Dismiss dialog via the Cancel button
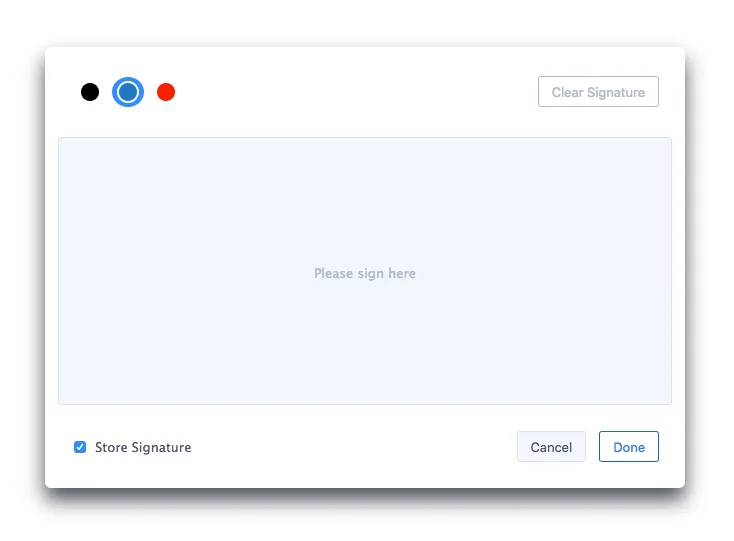This screenshot has height=541, width=734. pos(551,446)
